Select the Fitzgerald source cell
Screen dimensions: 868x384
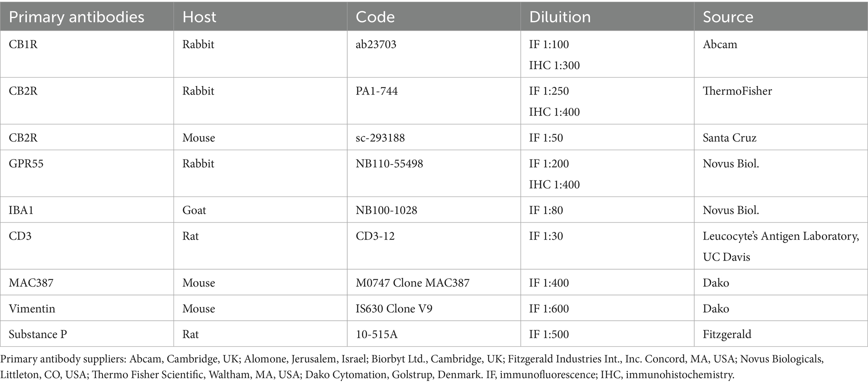727,334
